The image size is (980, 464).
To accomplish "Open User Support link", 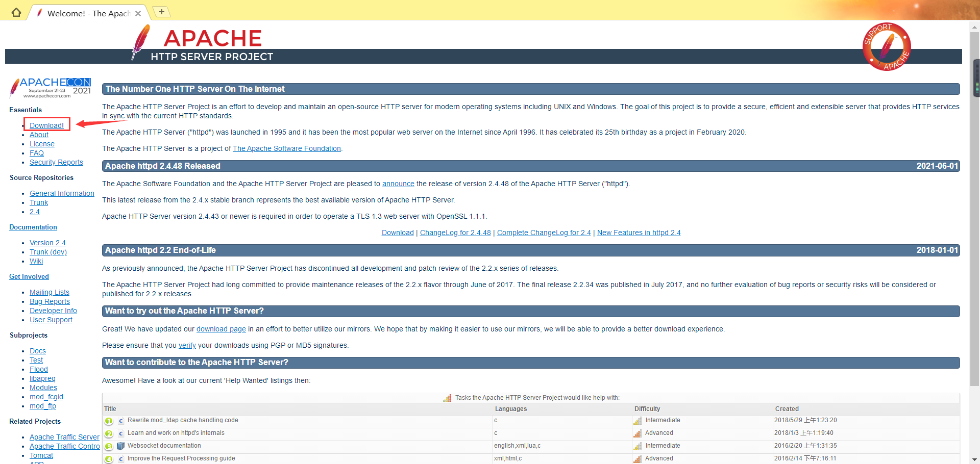I will click(x=51, y=320).
